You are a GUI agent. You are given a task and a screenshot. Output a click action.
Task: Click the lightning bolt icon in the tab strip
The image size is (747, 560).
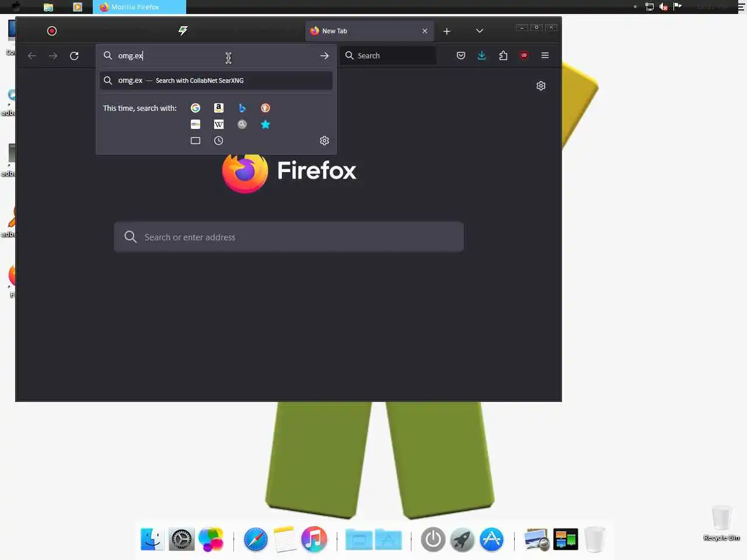coord(183,30)
